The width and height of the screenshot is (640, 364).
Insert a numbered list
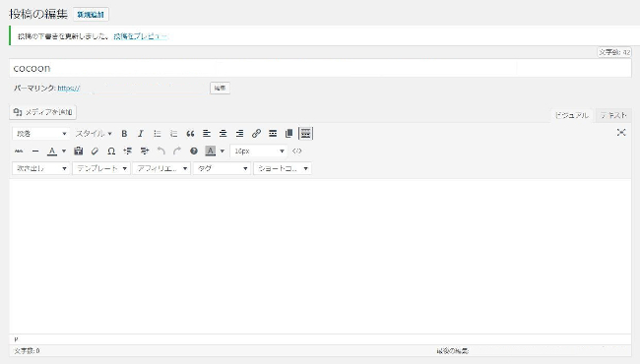point(174,134)
